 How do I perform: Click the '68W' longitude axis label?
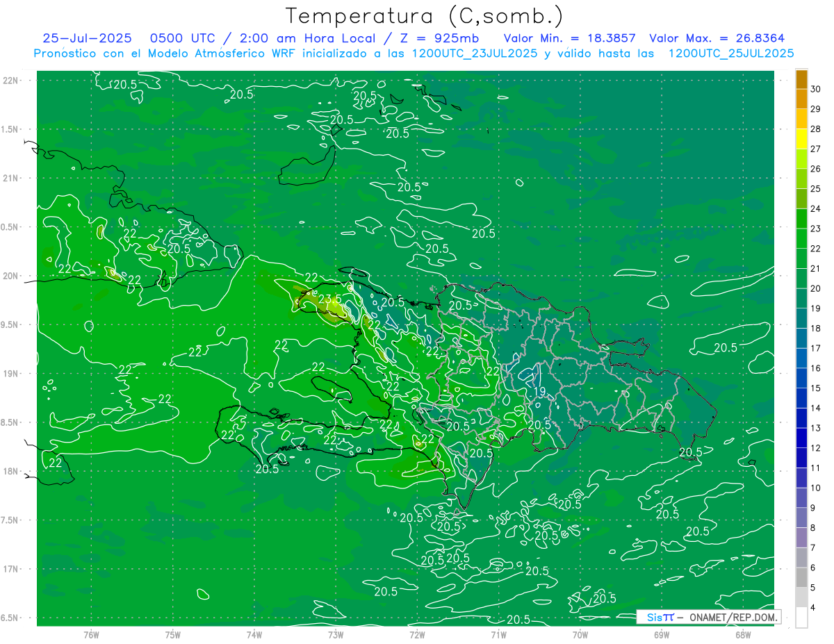click(x=743, y=635)
